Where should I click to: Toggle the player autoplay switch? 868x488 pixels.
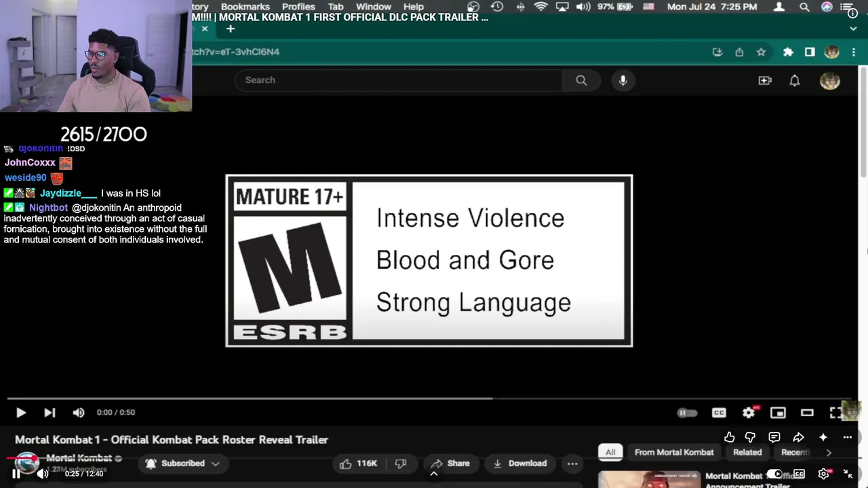click(x=687, y=413)
